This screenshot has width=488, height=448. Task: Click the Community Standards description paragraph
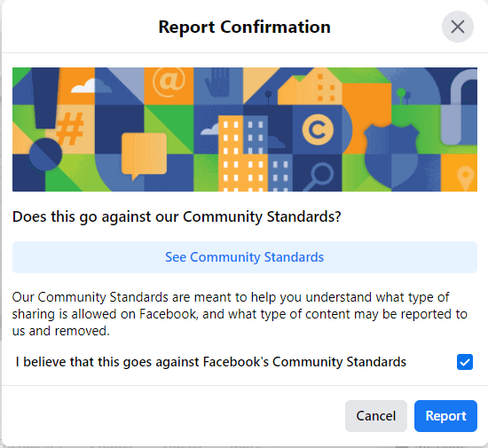[240, 314]
